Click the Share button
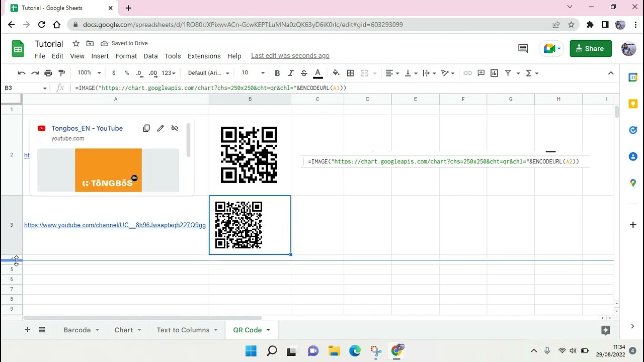 pyautogui.click(x=591, y=49)
